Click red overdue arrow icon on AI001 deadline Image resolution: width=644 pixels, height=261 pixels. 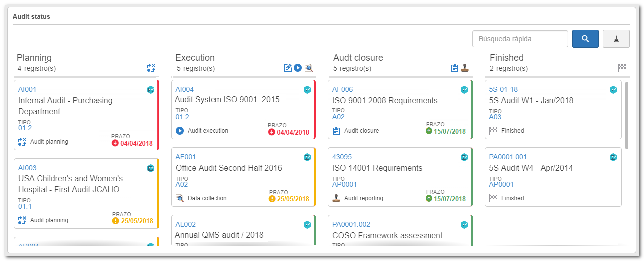115,143
